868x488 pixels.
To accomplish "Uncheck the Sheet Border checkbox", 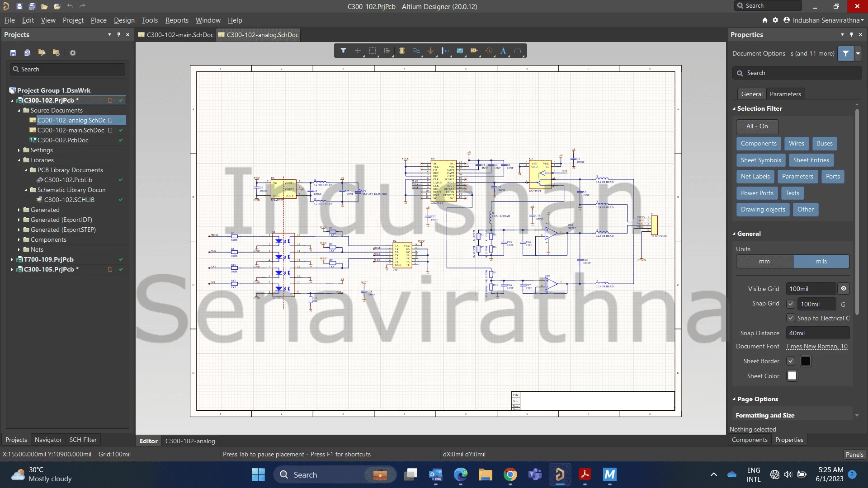I will pyautogui.click(x=791, y=361).
